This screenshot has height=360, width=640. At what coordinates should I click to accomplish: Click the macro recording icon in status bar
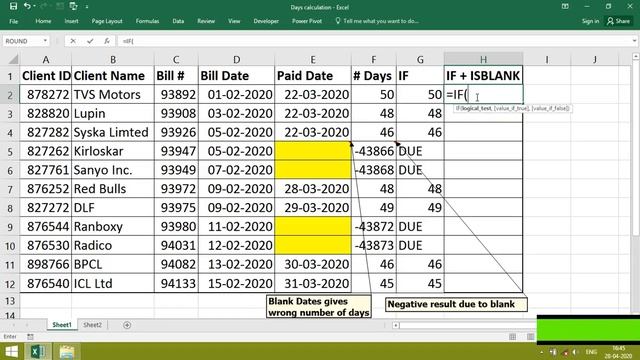pos(30,337)
